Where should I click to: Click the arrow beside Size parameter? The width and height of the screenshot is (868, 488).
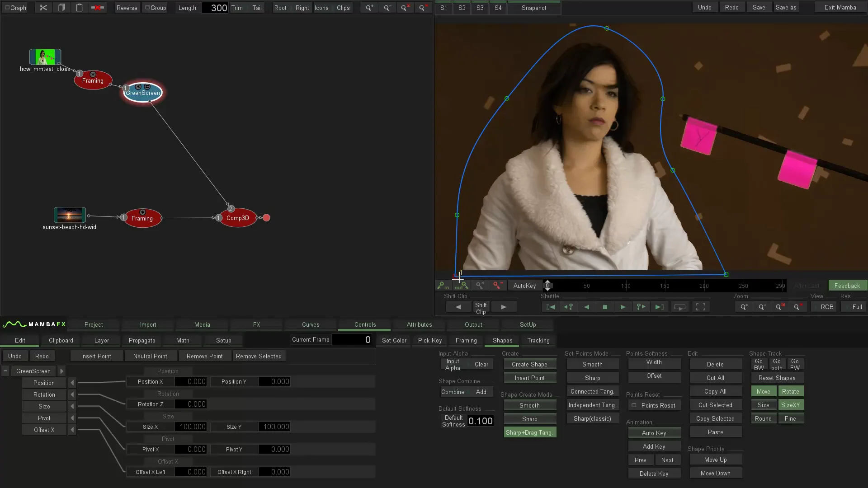72,406
